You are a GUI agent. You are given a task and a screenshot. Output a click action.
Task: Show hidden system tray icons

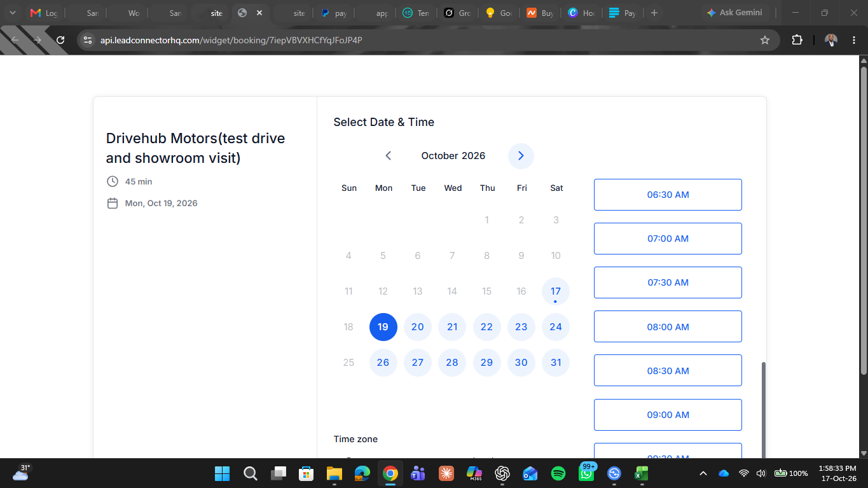tap(703, 473)
